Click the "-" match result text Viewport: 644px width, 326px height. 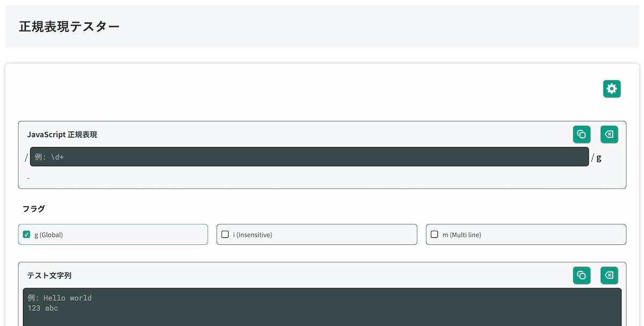pyautogui.click(x=28, y=178)
